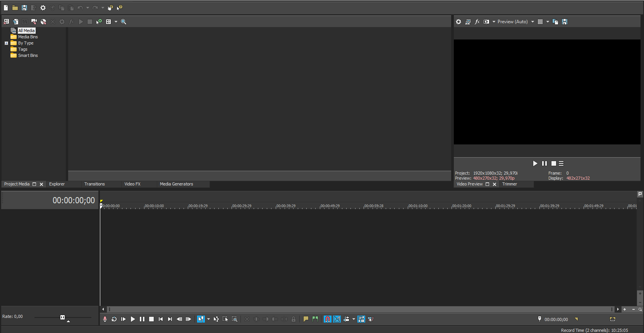The height and width of the screenshot is (333, 644).
Task: Expand the By Type folder
Action: point(6,43)
